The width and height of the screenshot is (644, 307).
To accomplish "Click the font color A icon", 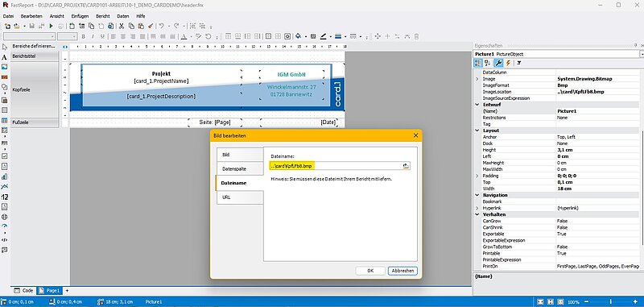I will 184,36.
